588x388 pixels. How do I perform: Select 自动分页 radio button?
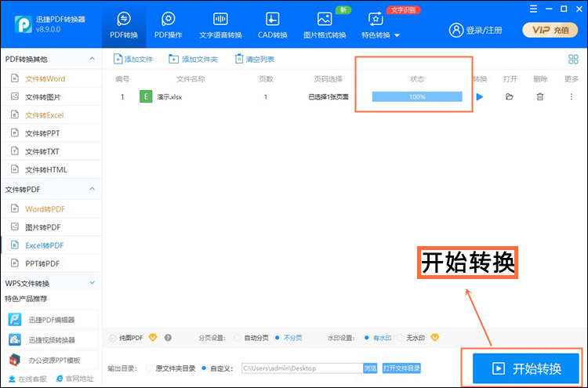click(x=238, y=338)
